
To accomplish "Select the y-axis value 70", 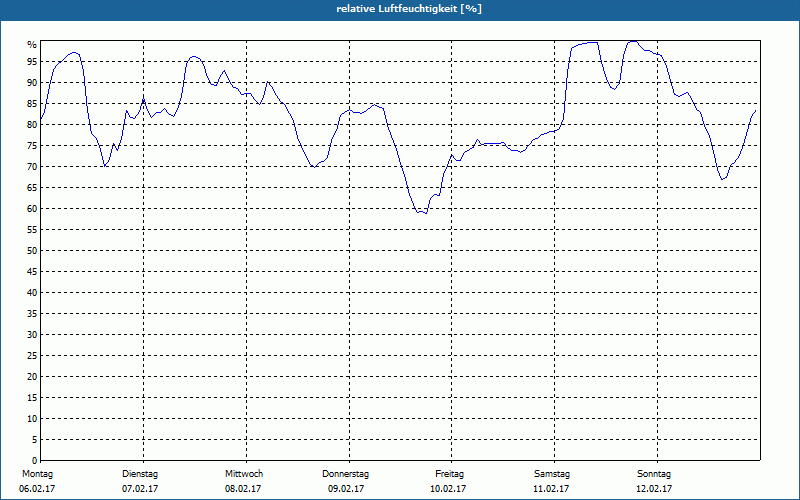I will (x=32, y=167).
